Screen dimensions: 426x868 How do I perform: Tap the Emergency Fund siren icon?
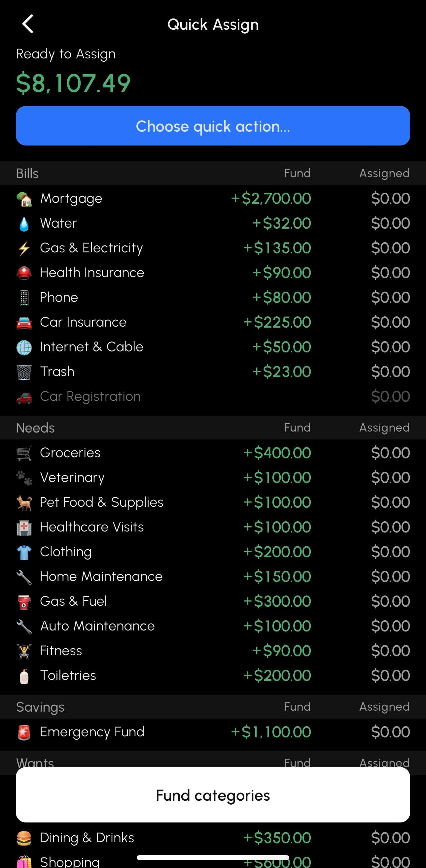[24, 732]
